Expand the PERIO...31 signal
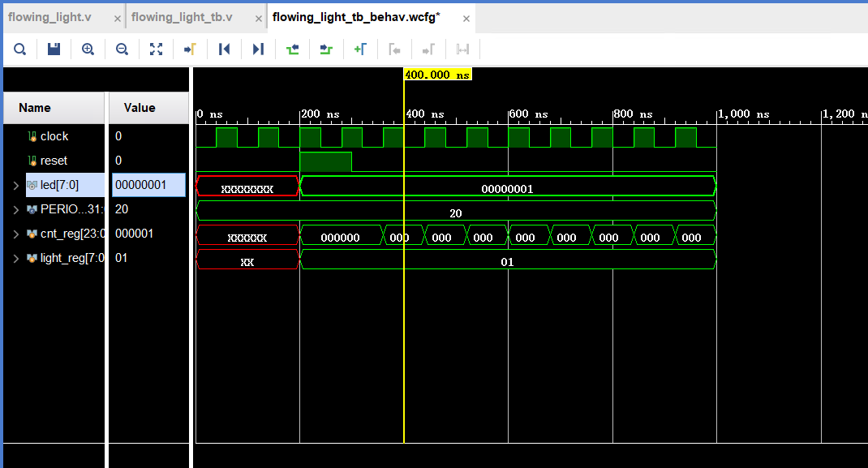The height and width of the screenshot is (468, 868). [x=16, y=209]
